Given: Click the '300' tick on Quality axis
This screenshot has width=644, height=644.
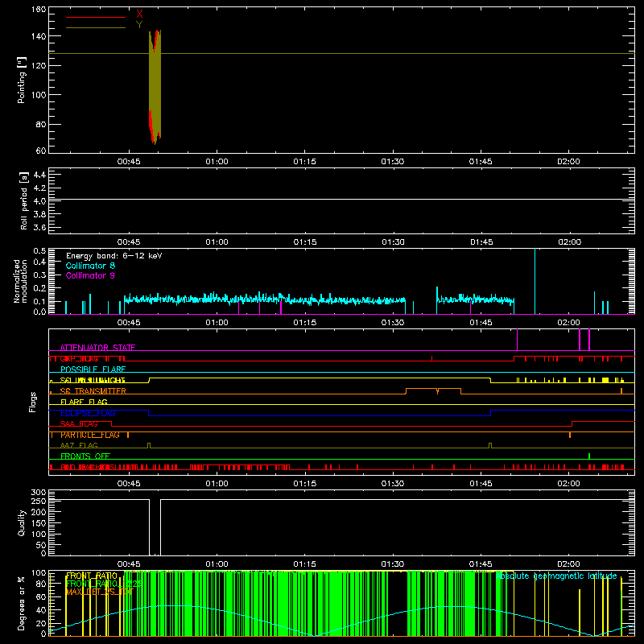Looking at the screenshot, I should pos(39,493).
